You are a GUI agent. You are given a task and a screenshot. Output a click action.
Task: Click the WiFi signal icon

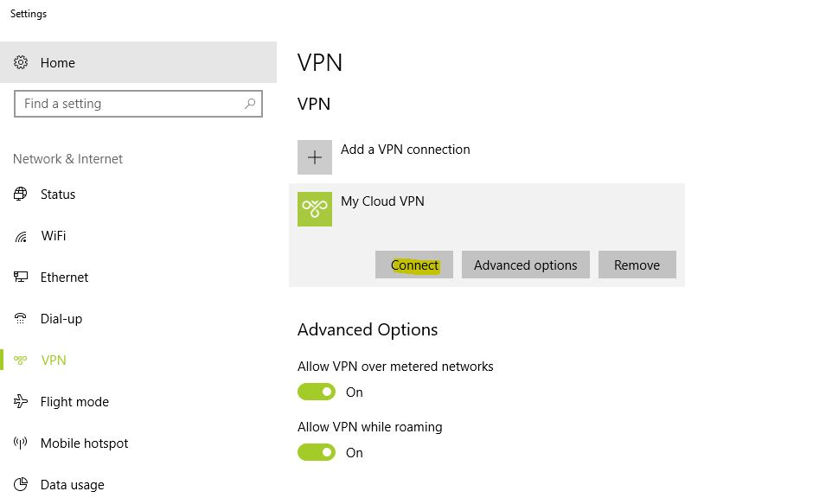pos(21,237)
